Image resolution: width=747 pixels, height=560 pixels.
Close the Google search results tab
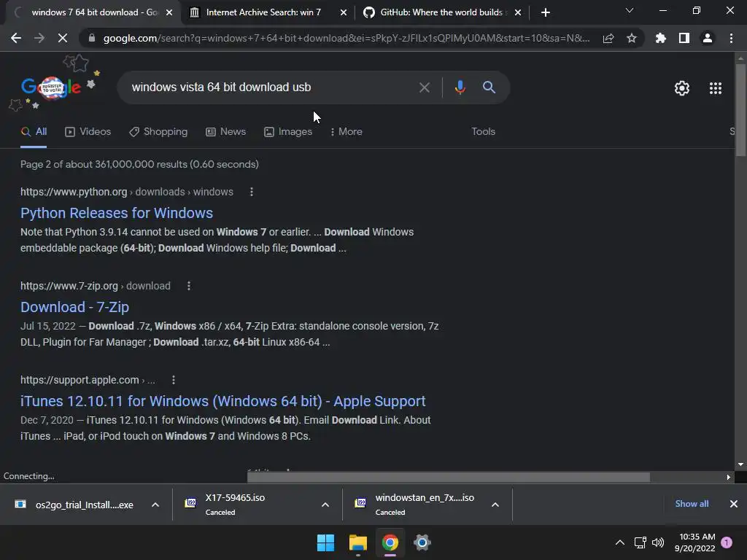169,12
